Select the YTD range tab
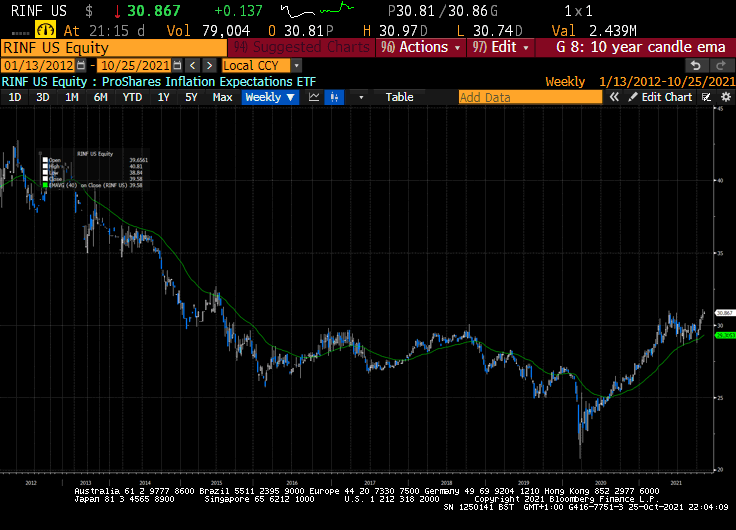Image resolution: width=736 pixels, height=530 pixels. click(x=132, y=97)
